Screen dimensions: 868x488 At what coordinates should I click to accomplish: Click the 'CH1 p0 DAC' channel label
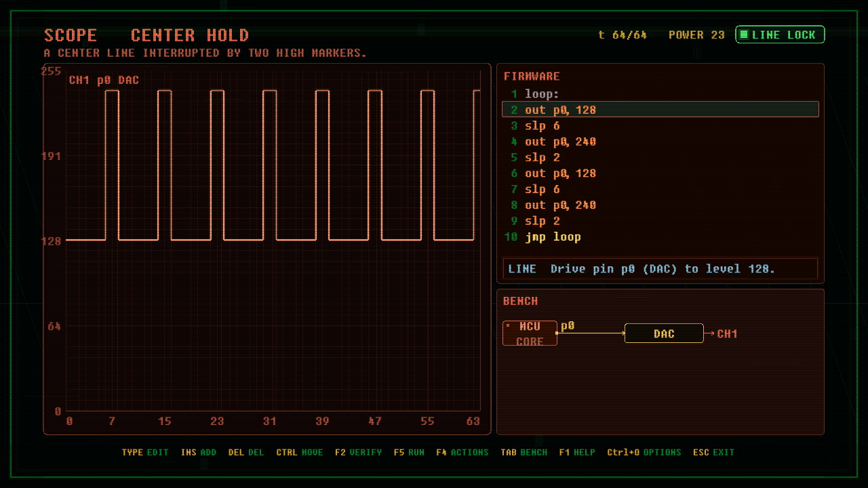tap(104, 80)
